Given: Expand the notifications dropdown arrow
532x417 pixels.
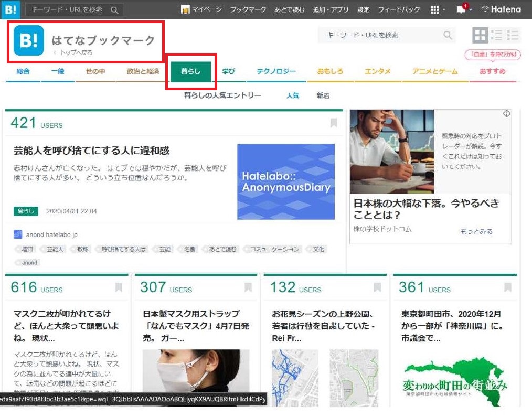Looking at the screenshot, I should [471, 10].
